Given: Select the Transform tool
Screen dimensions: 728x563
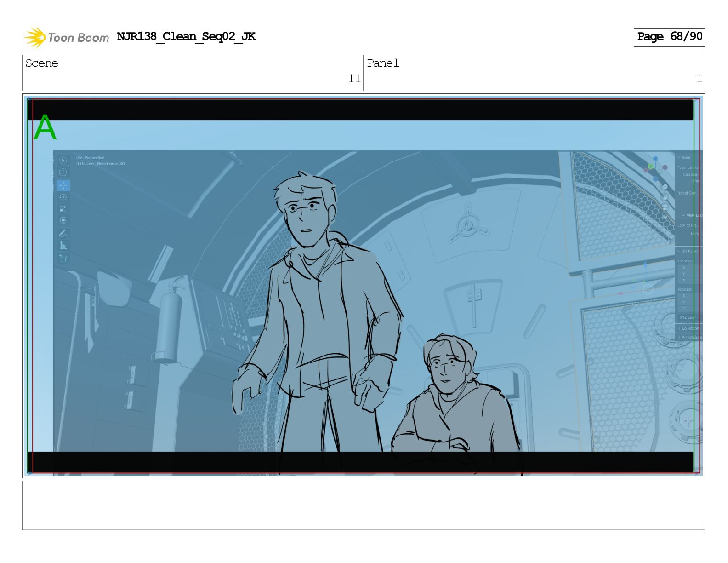Looking at the screenshot, I should point(63,221).
